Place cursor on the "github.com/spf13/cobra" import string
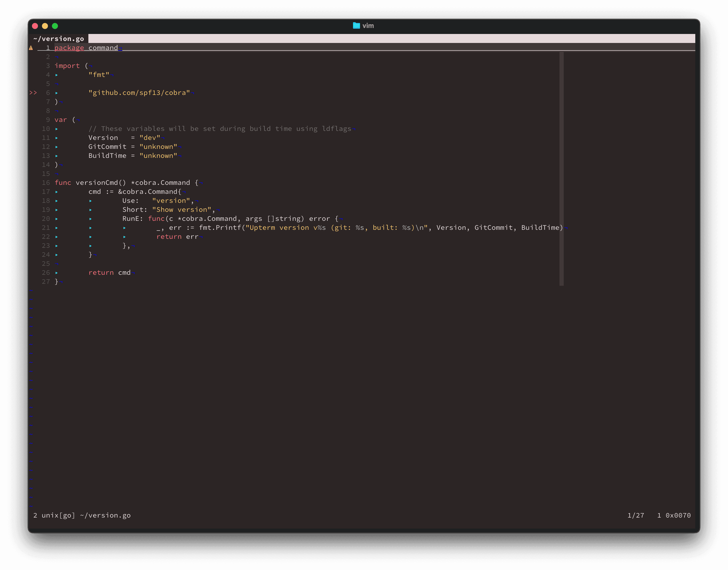Screen dimensions: 728x570 [139, 93]
